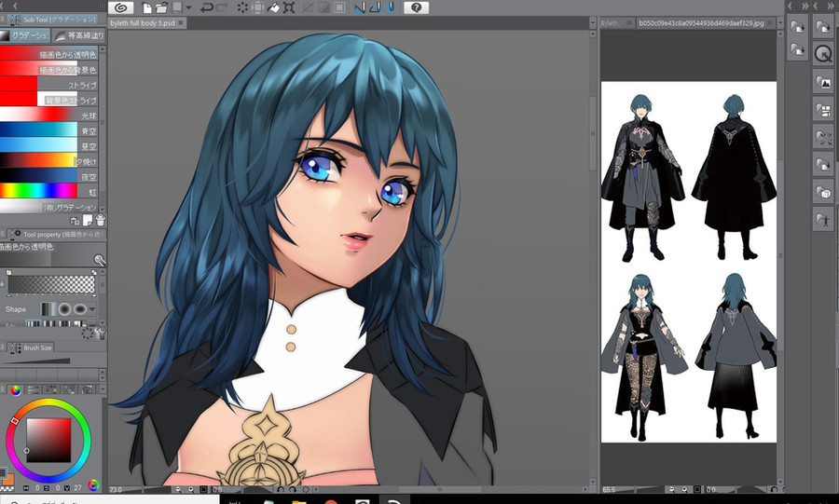Image resolution: width=839 pixels, height=504 pixels.
Task: Open 3D material folder icon
Action: pos(823,191)
